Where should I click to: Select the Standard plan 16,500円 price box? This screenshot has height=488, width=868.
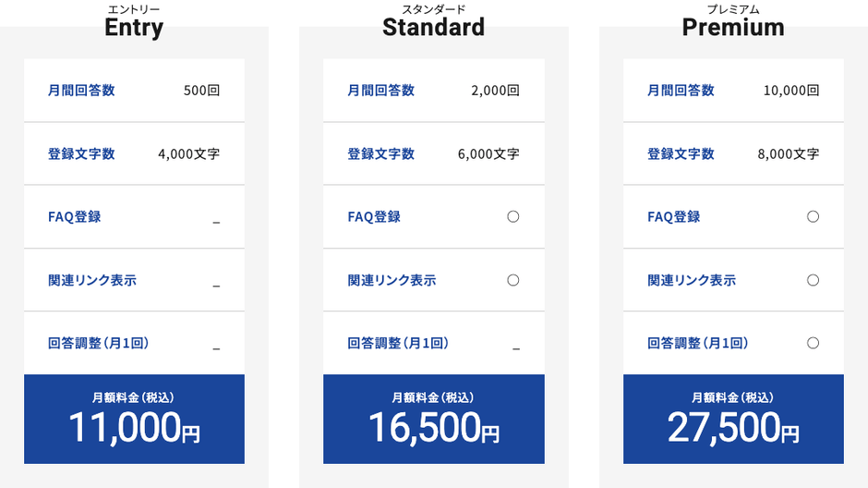tap(433, 419)
